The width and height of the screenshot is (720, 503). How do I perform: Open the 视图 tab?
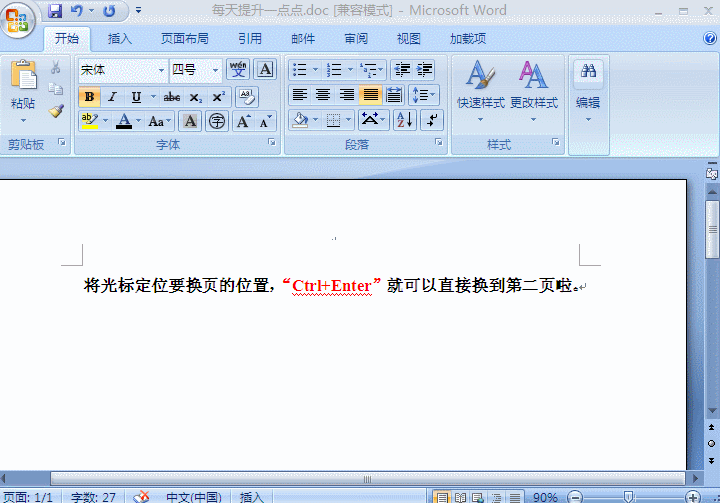pos(408,39)
